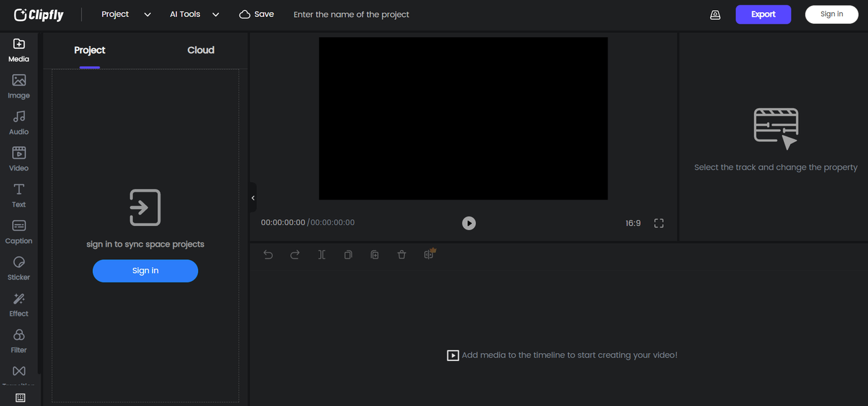
Task: Change the 16:9 aspect ratio
Action: point(633,223)
